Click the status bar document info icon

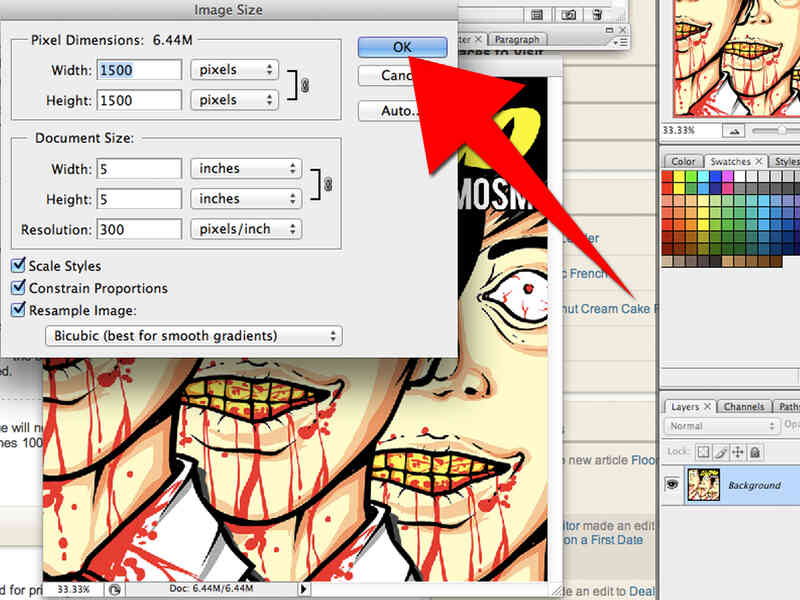[115, 589]
